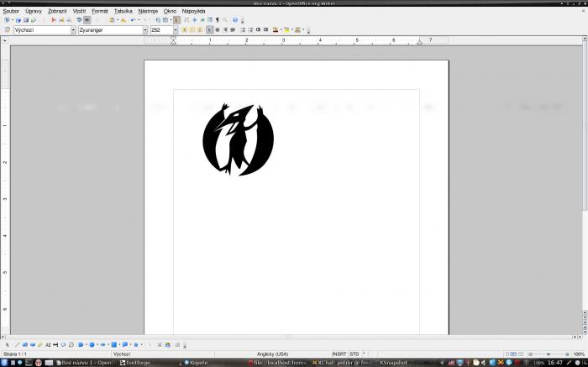Save the document using the Save icon
588x367 pixels.
pyautogui.click(x=26, y=20)
